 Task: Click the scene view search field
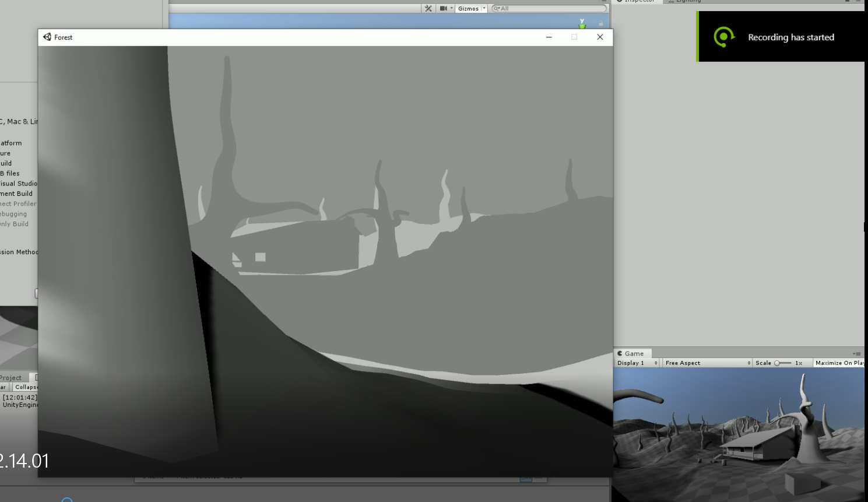pos(549,8)
